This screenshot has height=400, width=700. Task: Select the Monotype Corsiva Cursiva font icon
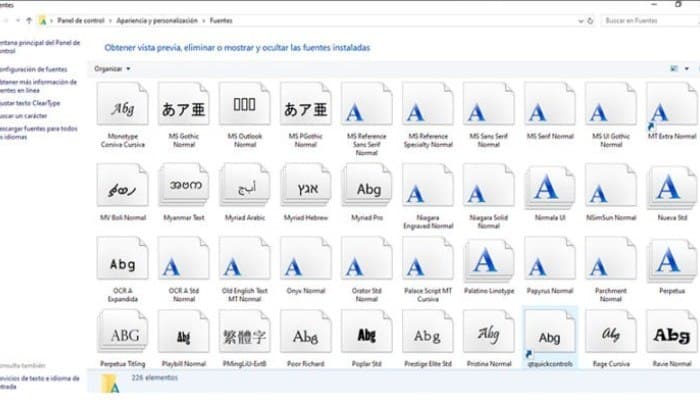122,104
